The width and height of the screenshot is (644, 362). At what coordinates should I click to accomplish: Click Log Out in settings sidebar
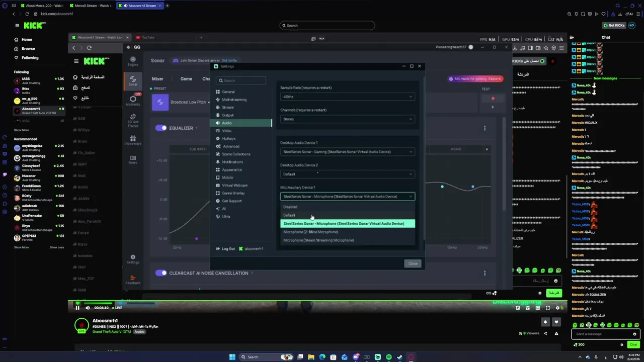[x=225, y=248]
